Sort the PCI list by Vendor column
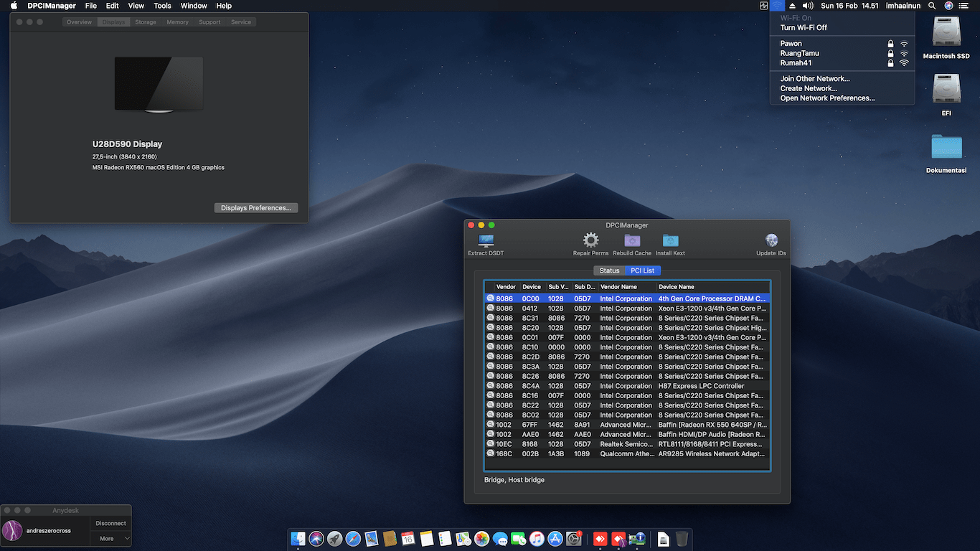The width and height of the screenshot is (980, 551). (x=507, y=287)
